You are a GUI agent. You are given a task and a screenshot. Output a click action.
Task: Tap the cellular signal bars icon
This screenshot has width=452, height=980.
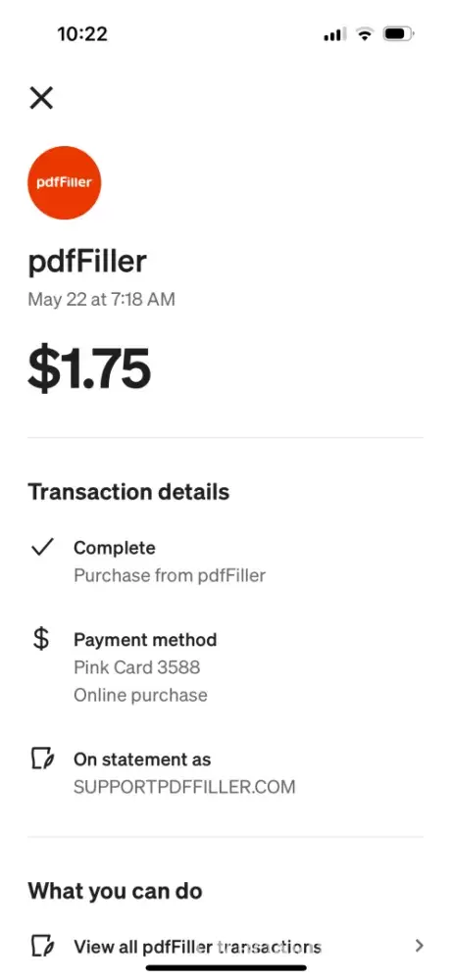coord(333,34)
